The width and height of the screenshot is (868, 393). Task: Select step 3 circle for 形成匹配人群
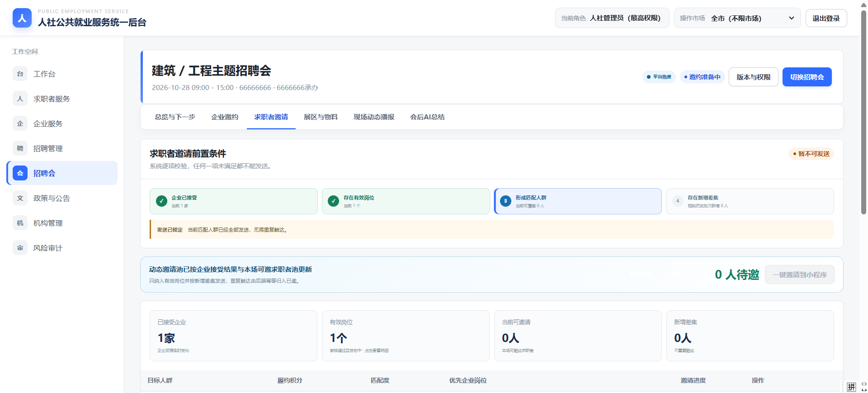[x=506, y=201]
